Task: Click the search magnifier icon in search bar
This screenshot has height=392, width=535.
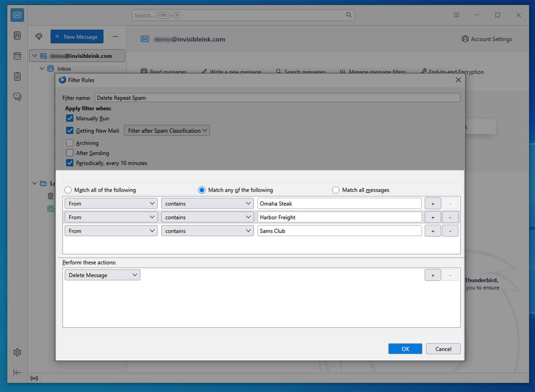Action: [x=349, y=15]
